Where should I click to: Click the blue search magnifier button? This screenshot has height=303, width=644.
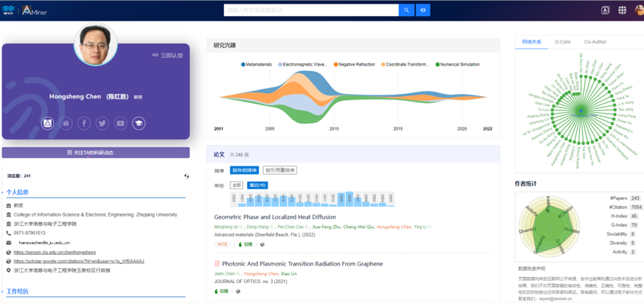[x=406, y=10]
